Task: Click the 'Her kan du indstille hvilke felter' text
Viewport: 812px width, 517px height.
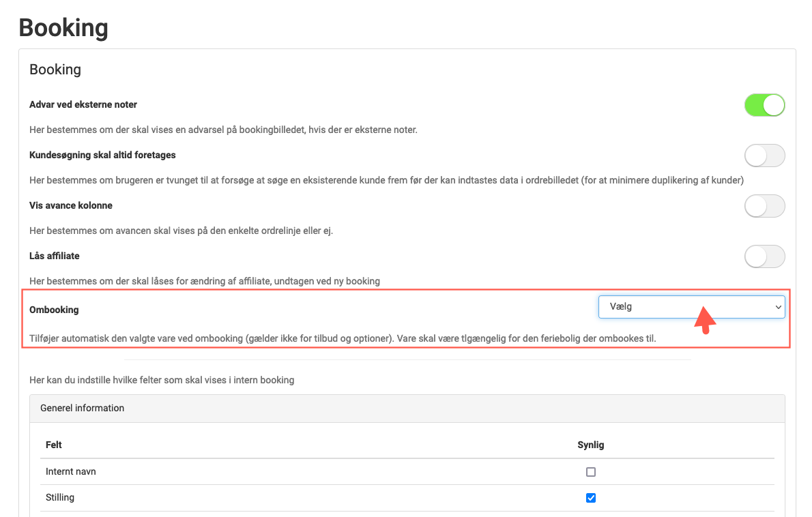Action: point(162,381)
